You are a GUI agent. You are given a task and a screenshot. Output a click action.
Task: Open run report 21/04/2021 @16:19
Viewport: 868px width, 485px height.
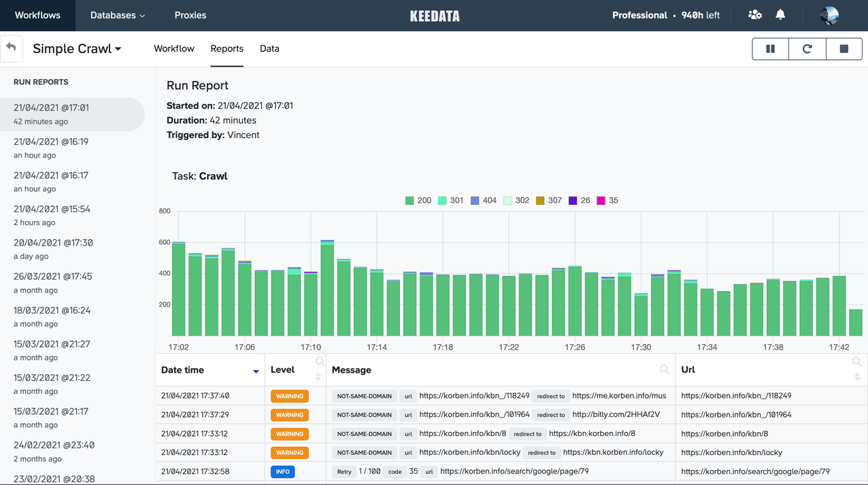coord(72,148)
